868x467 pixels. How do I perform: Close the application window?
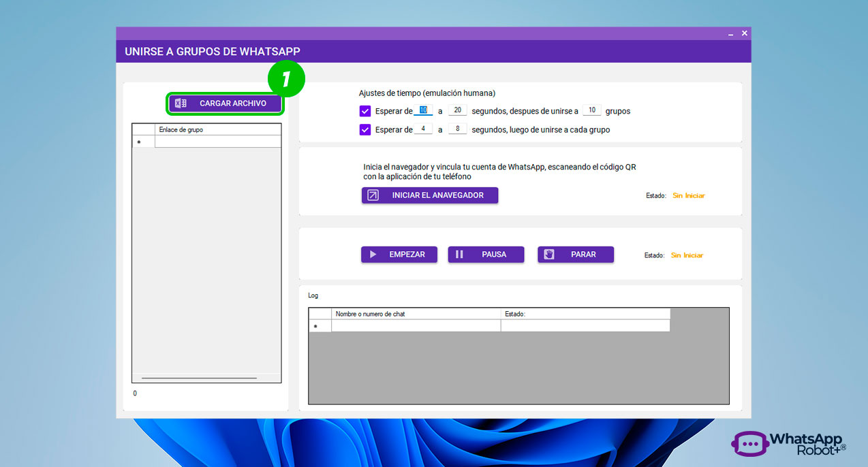tap(745, 33)
